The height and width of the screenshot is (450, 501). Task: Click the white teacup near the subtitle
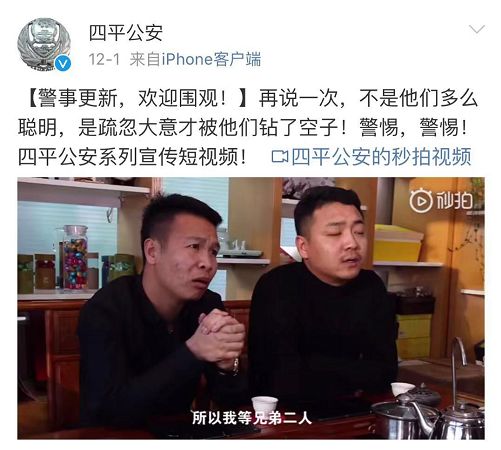pos(264,405)
